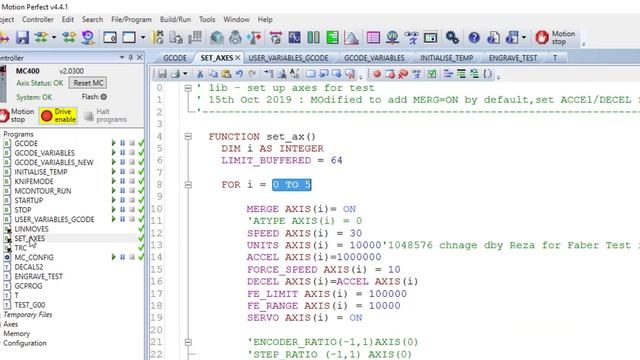
Task: Run the GCODE program play arrow
Action: [x=113, y=143]
